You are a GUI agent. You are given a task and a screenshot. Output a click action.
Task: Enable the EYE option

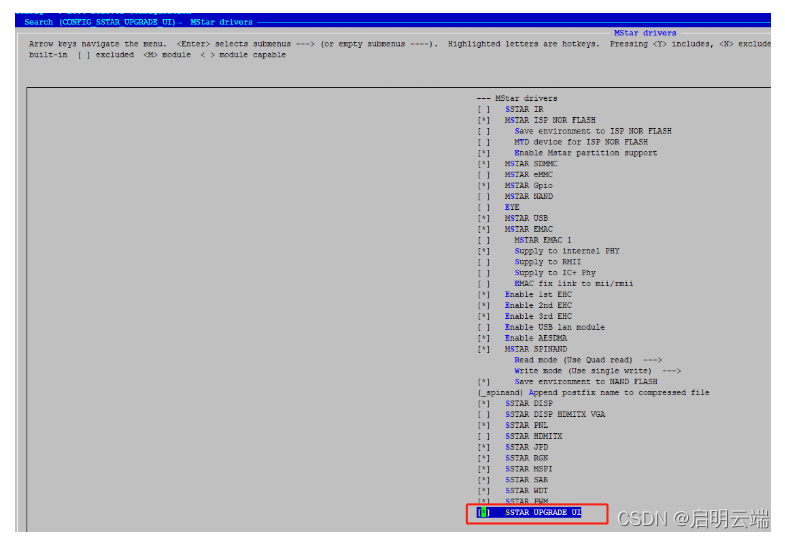(x=484, y=207)
